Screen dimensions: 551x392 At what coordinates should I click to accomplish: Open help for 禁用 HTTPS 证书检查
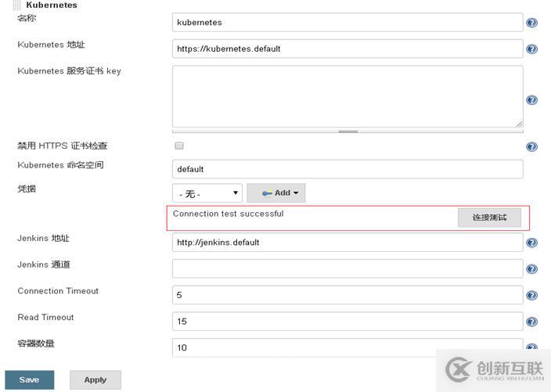pos(531,146)
